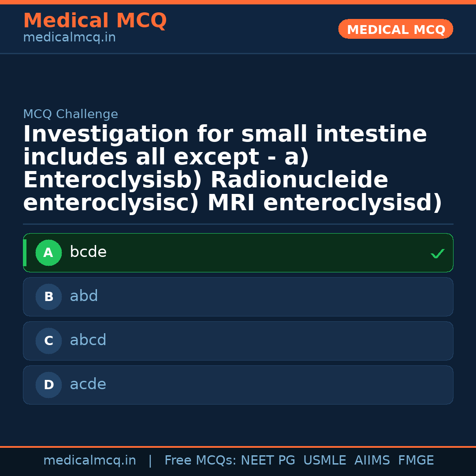Pick the answer option labeled abcd

[238, 341]
